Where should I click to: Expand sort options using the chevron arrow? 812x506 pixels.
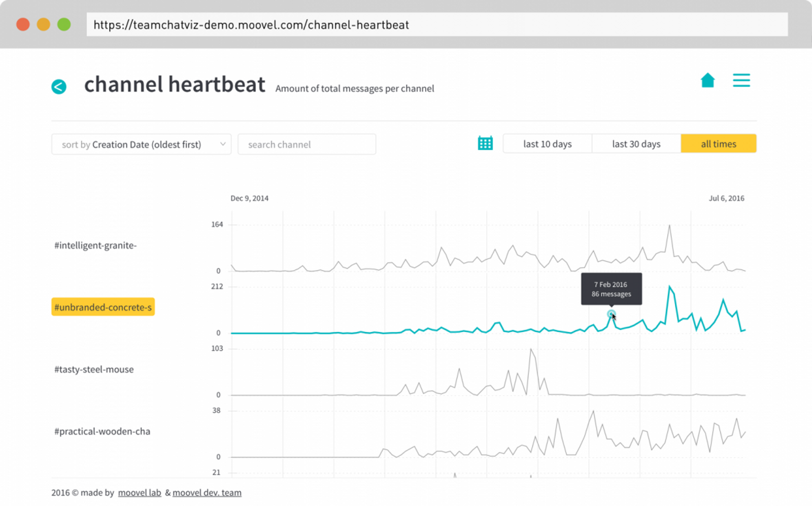point(223,144)
